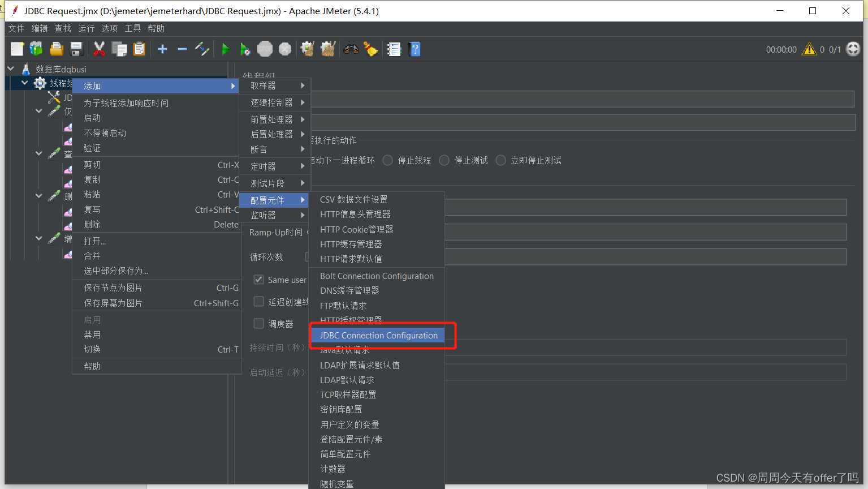Click the thread group name input field
This screenshot has height=489, width=868.
click(582, 100)
